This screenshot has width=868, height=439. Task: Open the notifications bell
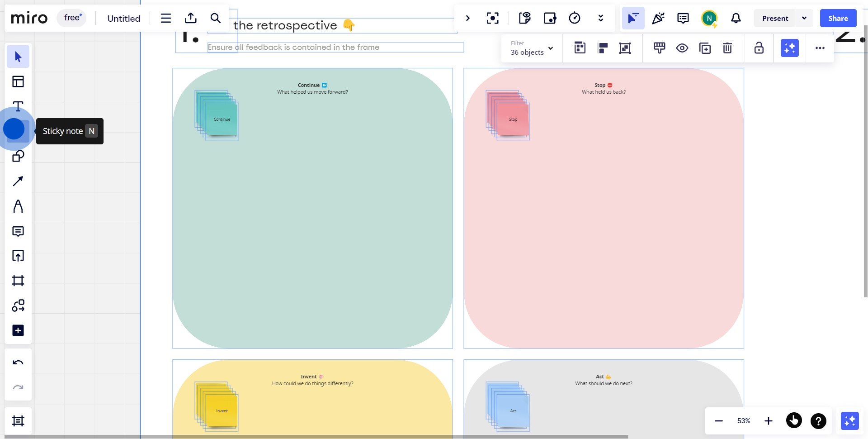736,18
